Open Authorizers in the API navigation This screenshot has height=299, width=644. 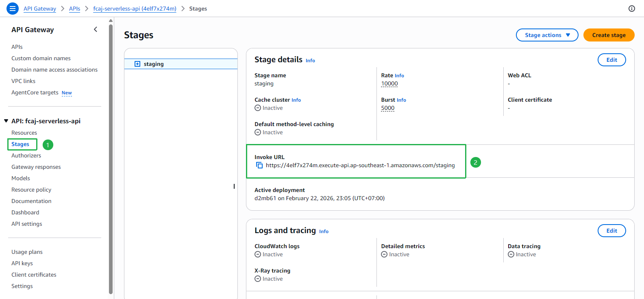[x=26, y=155]
